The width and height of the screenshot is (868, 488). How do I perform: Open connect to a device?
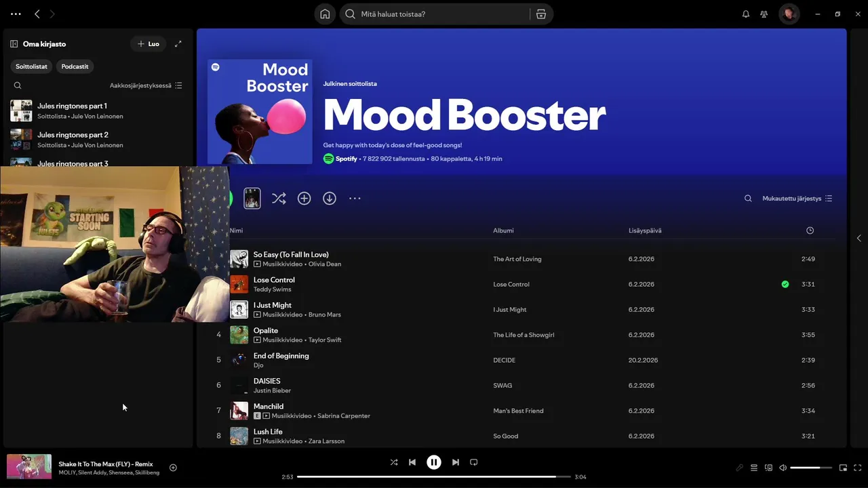pyautogui.click(x=768, y=468)
